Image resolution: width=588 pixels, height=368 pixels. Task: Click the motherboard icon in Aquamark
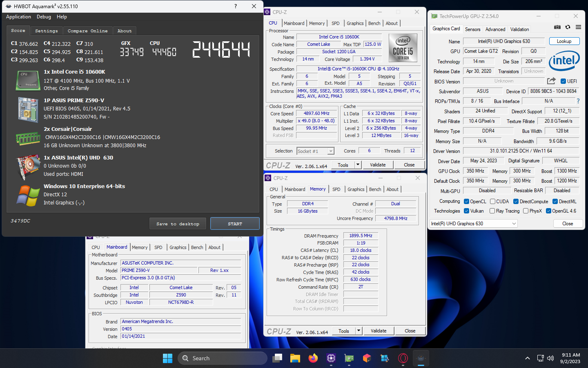28,110
